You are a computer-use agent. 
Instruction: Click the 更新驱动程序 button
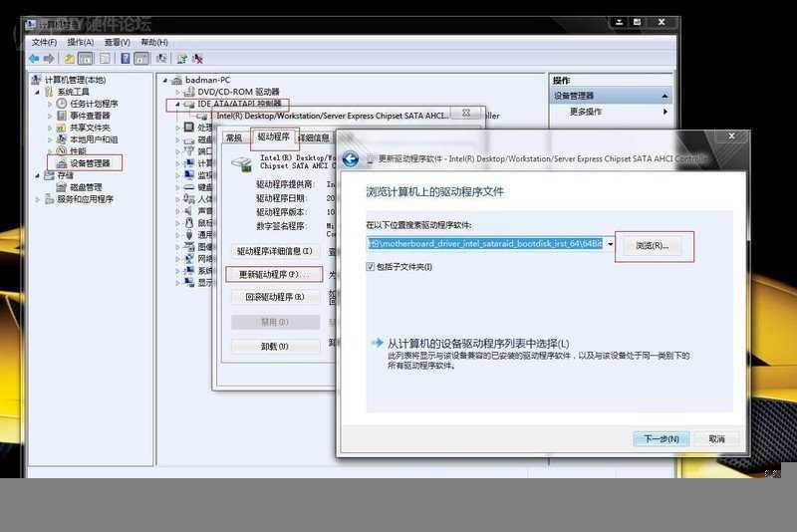(275, 274)
